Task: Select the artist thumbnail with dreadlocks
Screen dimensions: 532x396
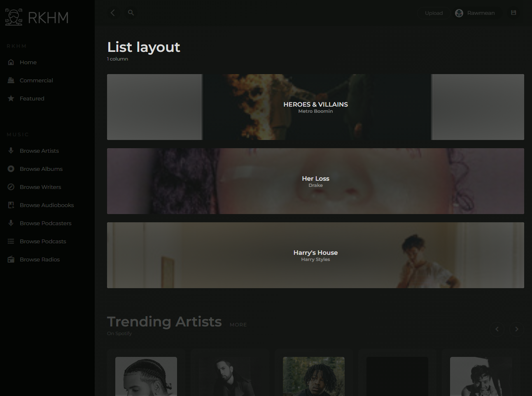Action: coord(314,376)
